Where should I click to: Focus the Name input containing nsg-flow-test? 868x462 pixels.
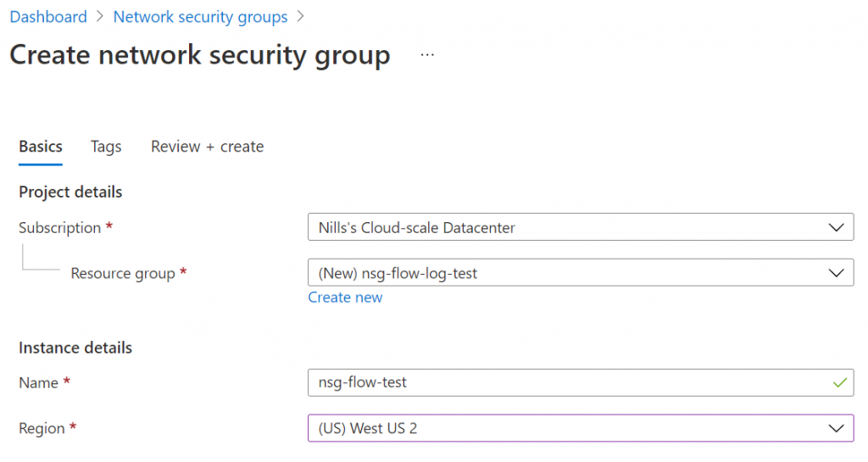559,382
